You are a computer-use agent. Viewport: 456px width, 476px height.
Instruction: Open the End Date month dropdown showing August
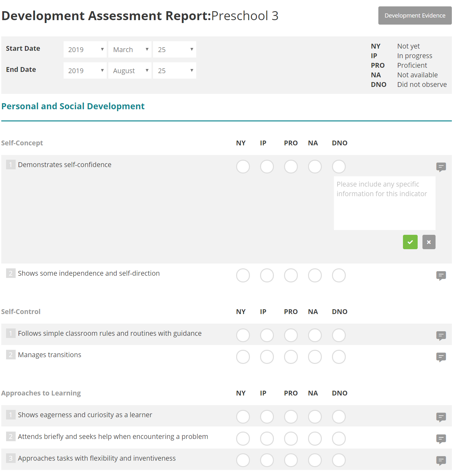tap(130, 70)
